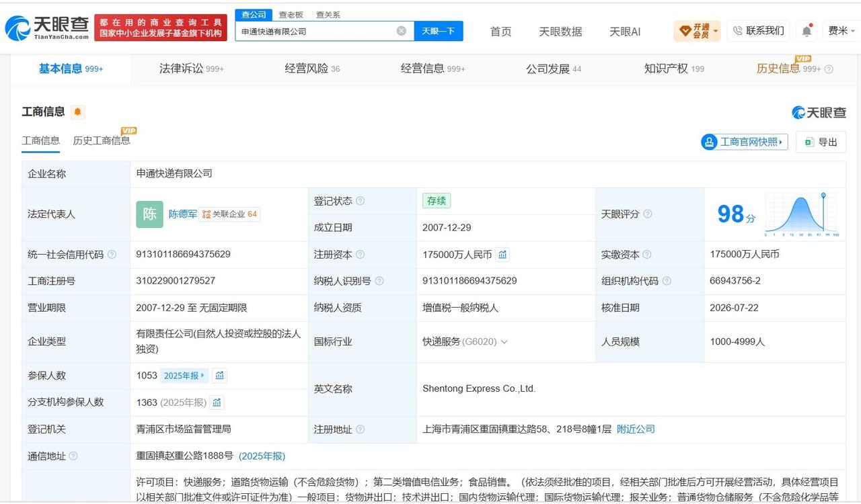
Task: Show help for 历史信息 tab
Action: click(x=829, y=69)
